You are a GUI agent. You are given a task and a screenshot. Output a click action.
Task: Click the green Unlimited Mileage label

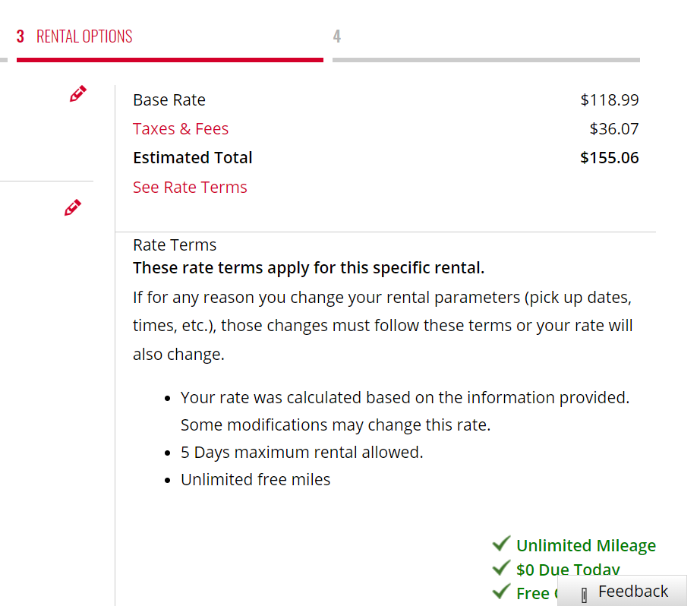coord(586,546)
